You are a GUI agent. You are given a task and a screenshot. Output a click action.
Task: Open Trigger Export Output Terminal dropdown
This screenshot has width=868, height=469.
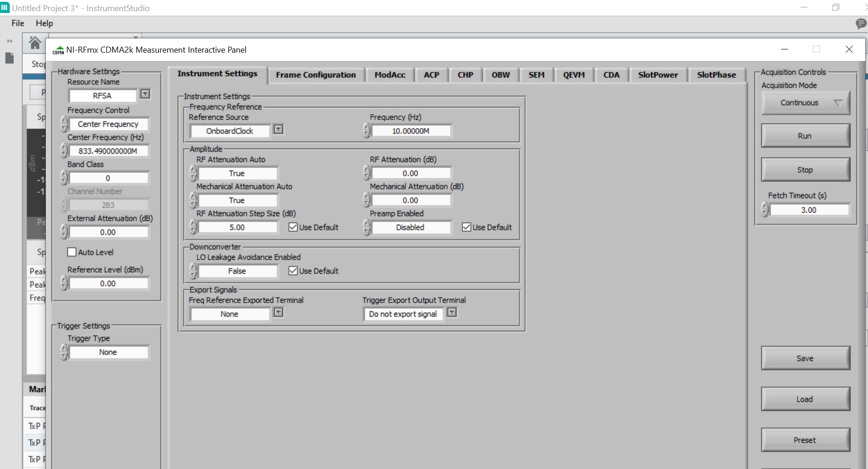pos(452,313)
